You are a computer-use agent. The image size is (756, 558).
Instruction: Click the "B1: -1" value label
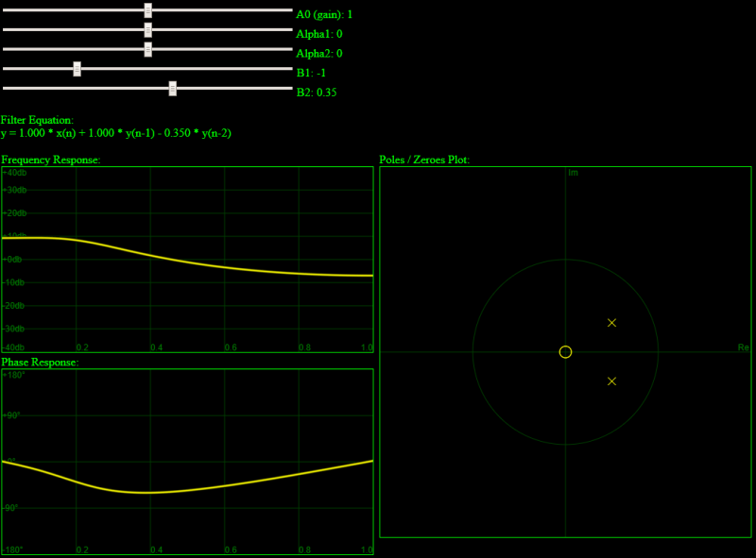pos(311,73)
